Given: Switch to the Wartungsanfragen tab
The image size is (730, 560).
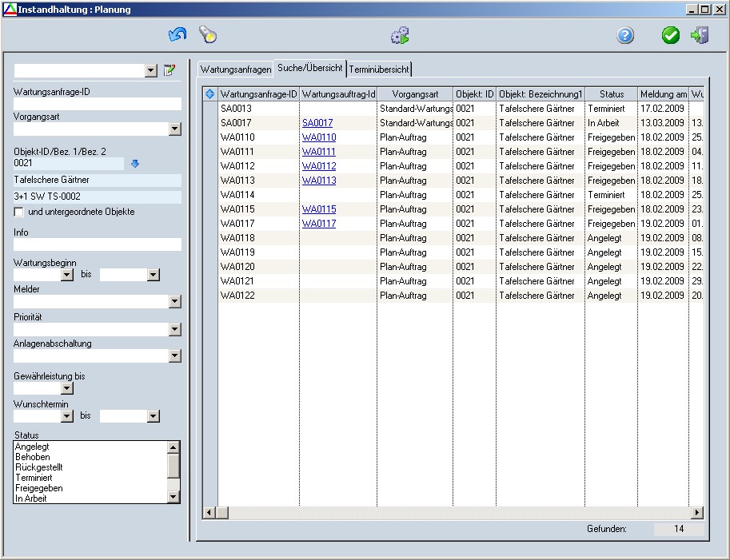Looking at the screenshot, I should (x=235, y=70).
